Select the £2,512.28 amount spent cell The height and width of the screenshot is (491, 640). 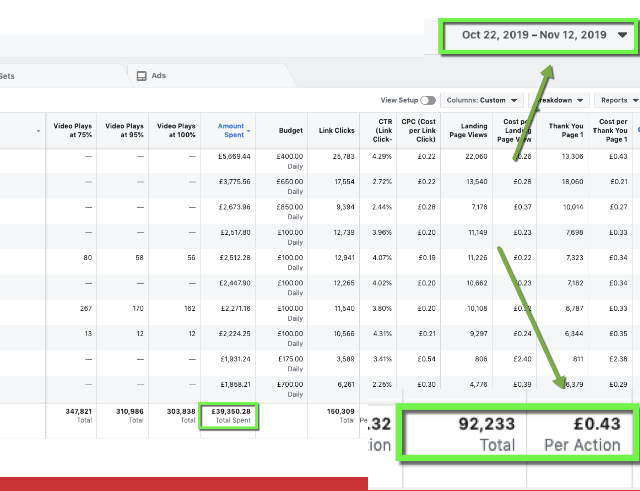pyautogui.click(x=234, y=258)
